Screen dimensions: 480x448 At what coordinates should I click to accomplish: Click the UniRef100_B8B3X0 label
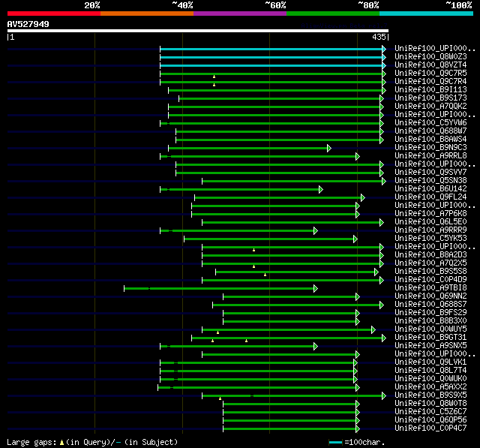[430, 321]
